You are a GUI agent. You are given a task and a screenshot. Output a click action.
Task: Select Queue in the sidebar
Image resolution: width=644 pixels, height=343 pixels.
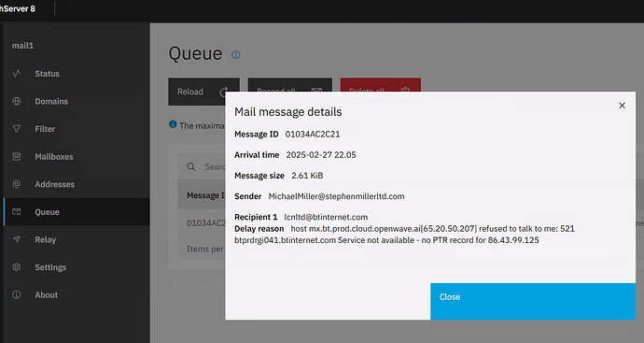click(x=77, y=212)
